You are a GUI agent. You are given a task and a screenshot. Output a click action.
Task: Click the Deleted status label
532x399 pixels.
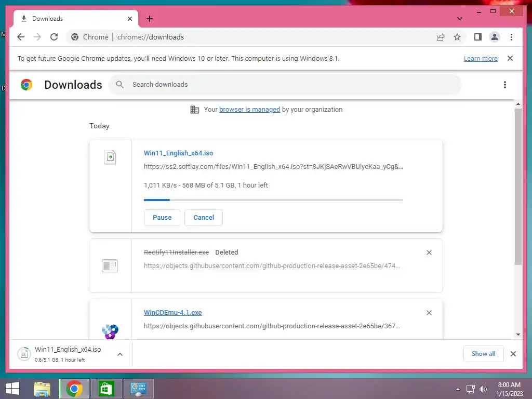pos(227,252)
